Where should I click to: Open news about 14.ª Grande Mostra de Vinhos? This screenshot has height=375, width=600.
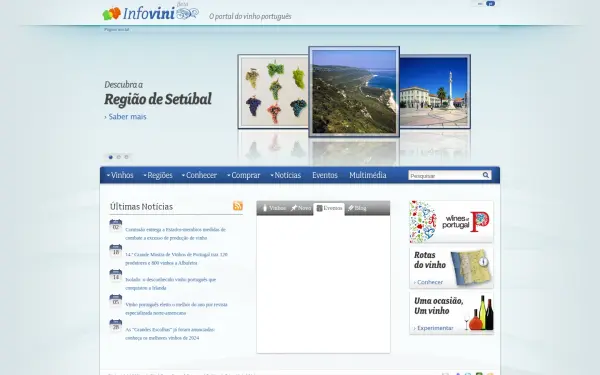point(176,259)
